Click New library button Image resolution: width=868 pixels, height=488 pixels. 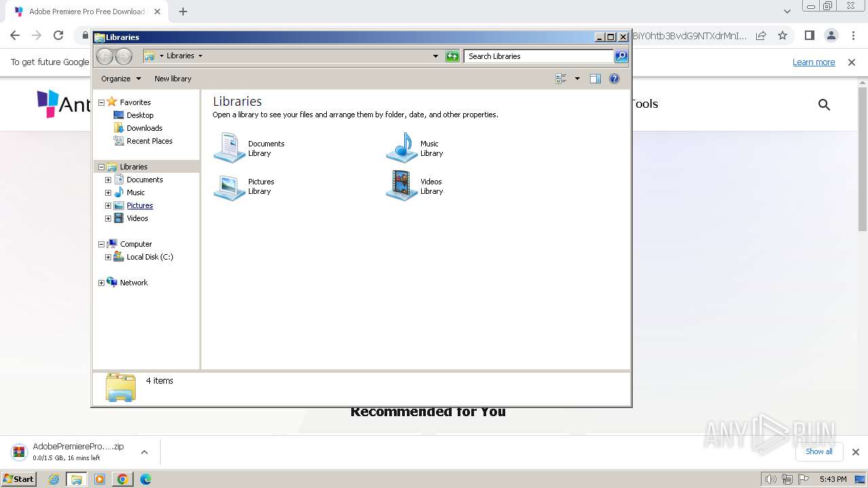pos(173,79)
